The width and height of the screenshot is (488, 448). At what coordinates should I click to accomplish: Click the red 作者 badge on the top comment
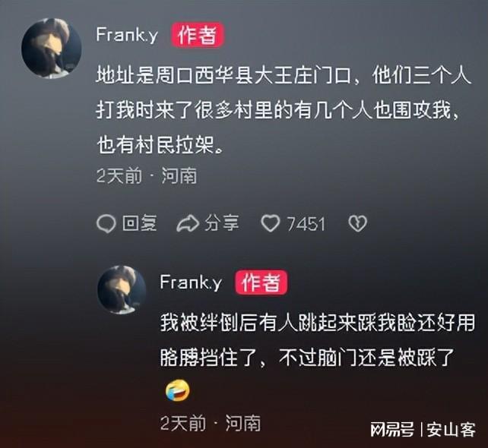pos(197,34)
